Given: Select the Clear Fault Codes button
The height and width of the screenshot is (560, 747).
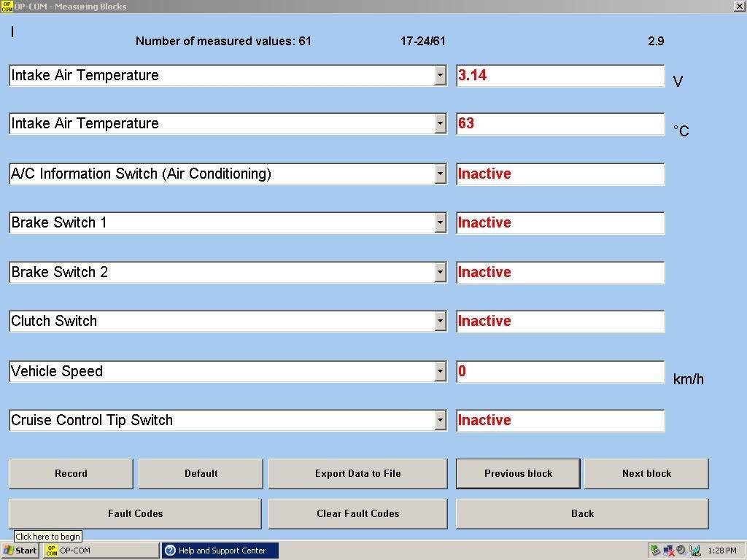Looking at the screenshot, I should coord(357,513).
